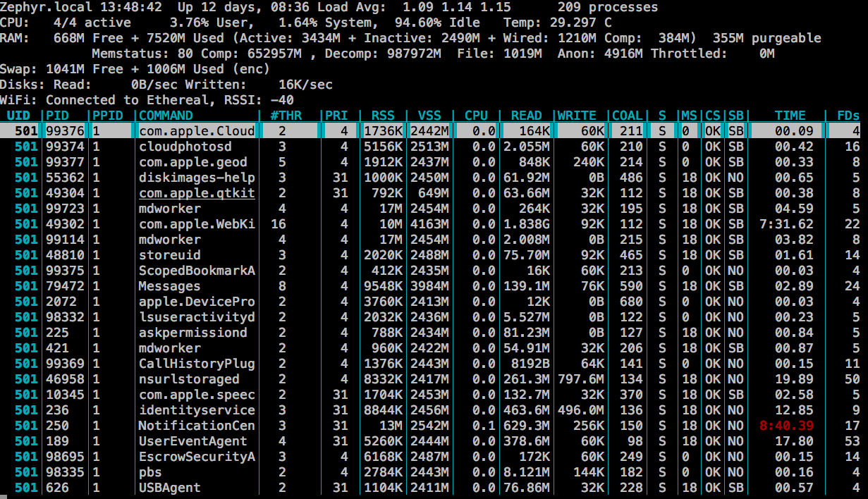Click the 94.60% Idle CPU value
868x499 pixels.
[x=437, y=23]
